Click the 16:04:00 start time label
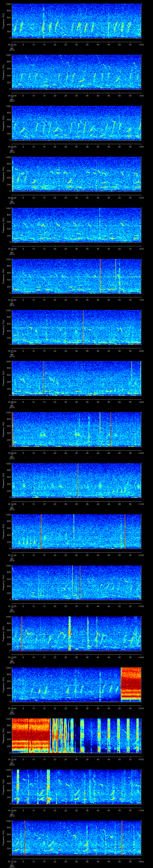 [12, 198]
